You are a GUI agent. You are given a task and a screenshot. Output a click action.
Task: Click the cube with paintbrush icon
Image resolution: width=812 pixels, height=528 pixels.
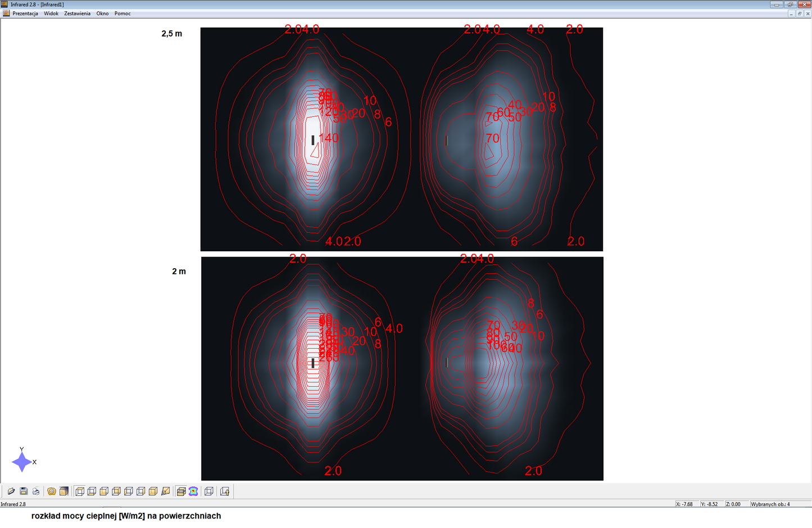click(165, 491)
